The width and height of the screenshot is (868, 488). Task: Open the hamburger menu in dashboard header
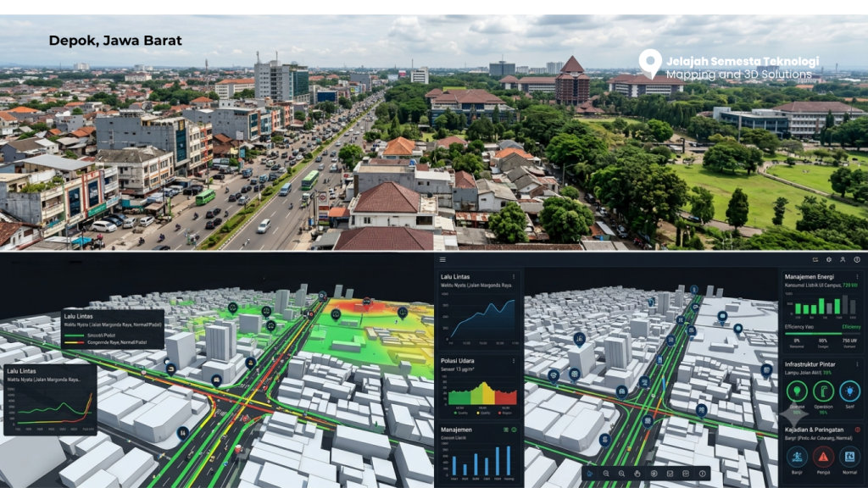point(442,259)
